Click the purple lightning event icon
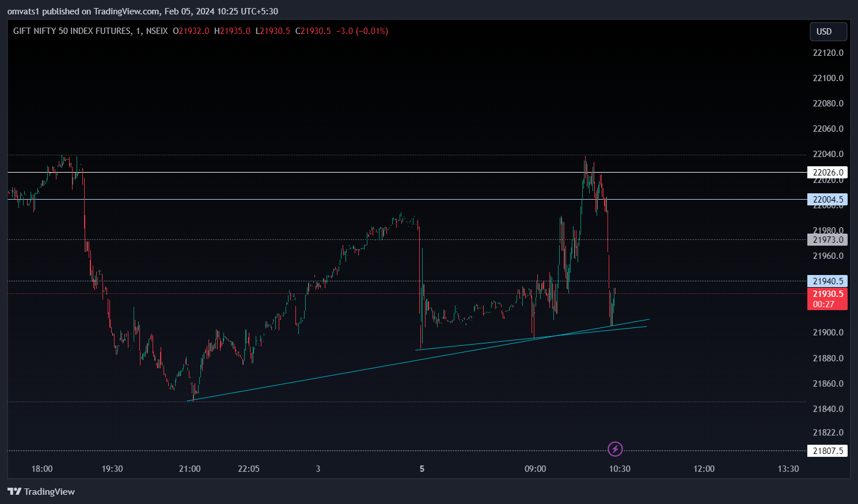 pos(615,449)
